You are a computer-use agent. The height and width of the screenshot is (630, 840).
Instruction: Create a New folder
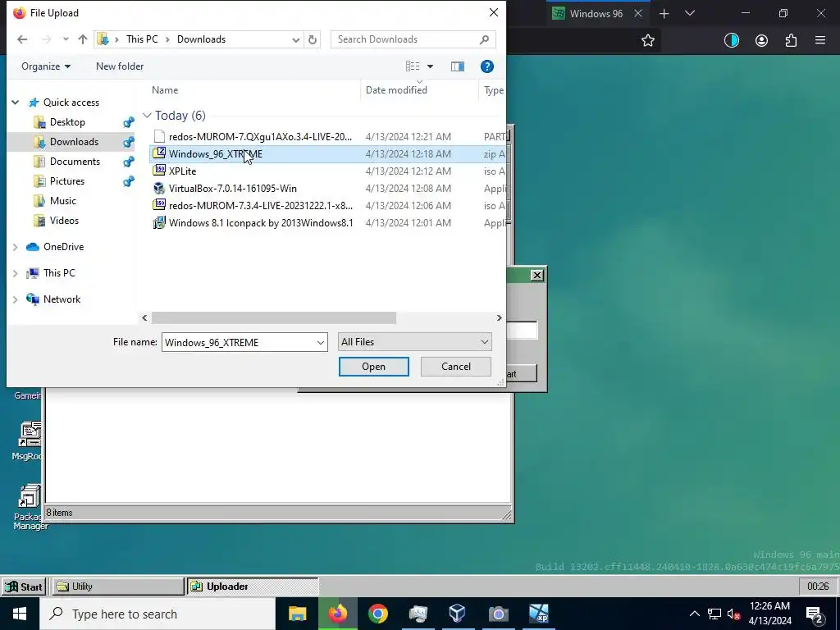pos(120,66)
